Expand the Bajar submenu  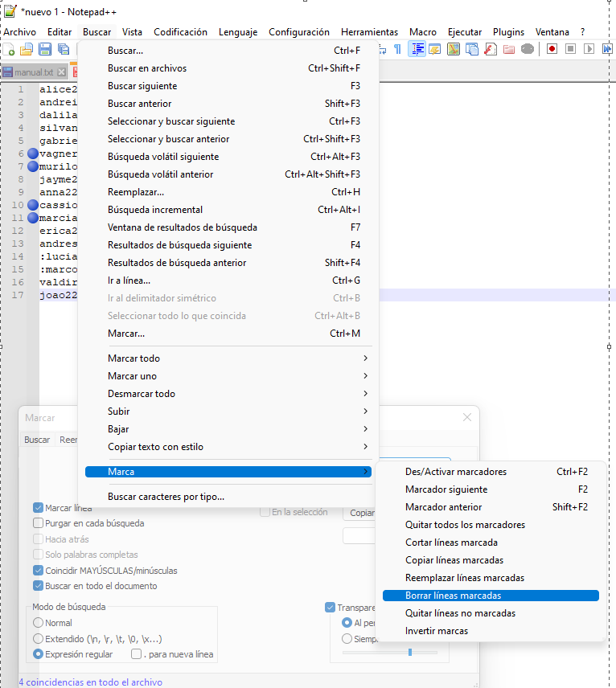[x=228, y=428]
